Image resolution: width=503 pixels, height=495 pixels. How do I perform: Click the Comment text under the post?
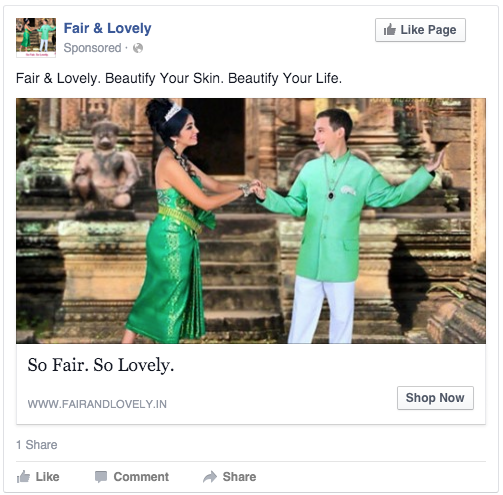tap(141, 477)
